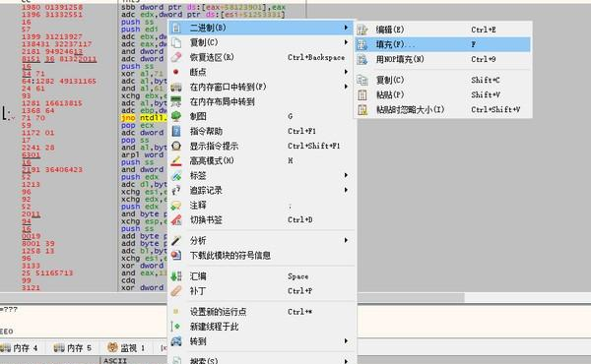The width and height of the screenshot is (591, 364).
Task: Click the icon for 粘贴时忽略大小(I)
Action: [x=362, y=109]
